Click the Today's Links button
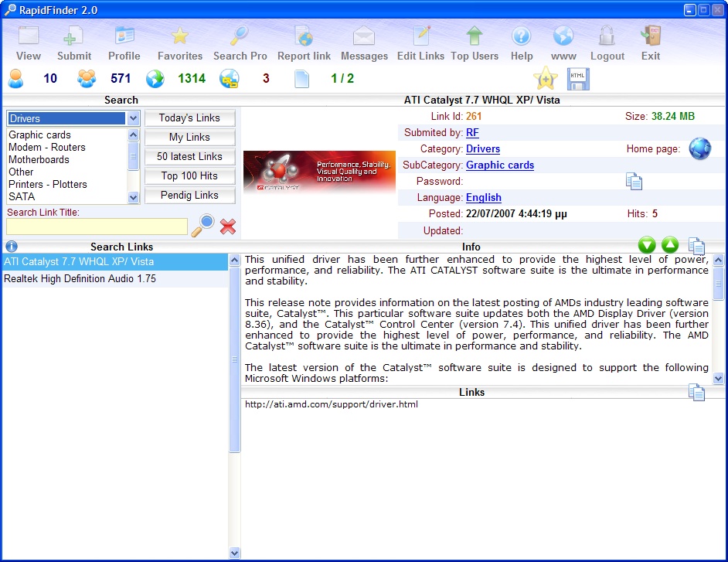The width and height of the screenshot is (728, 562). (189, 118)
